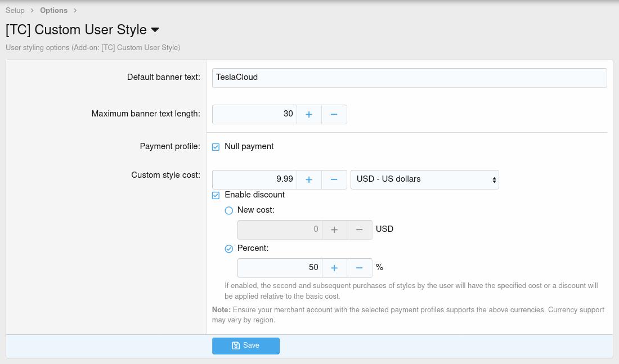Save the options form
The height and width of the screenshot is (364, 619).
[x=245, y=345]
